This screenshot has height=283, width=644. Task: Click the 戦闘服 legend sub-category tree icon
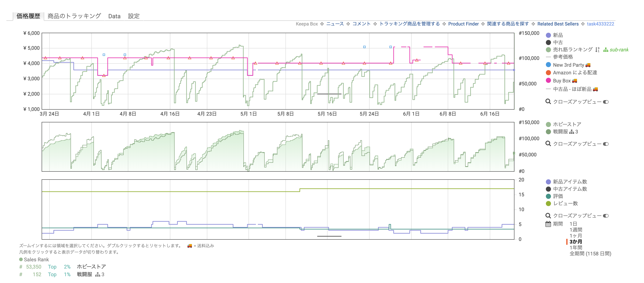tap(572, 132)
